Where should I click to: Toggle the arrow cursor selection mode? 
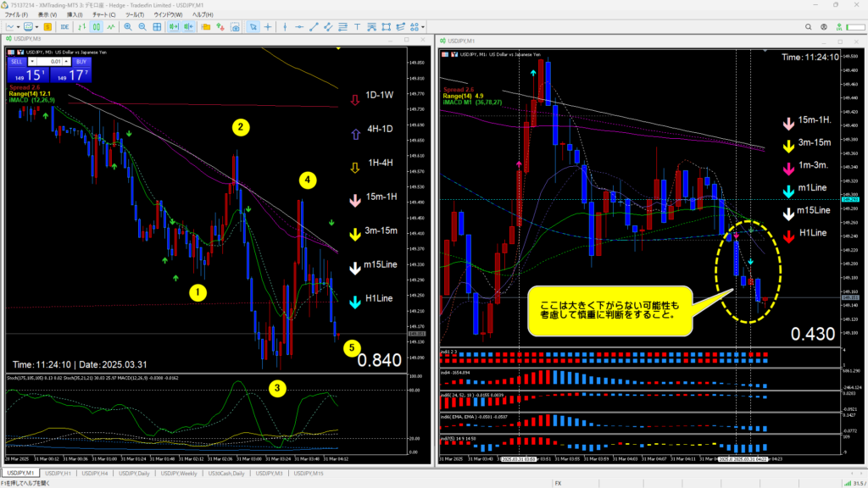tap(253, 26)
